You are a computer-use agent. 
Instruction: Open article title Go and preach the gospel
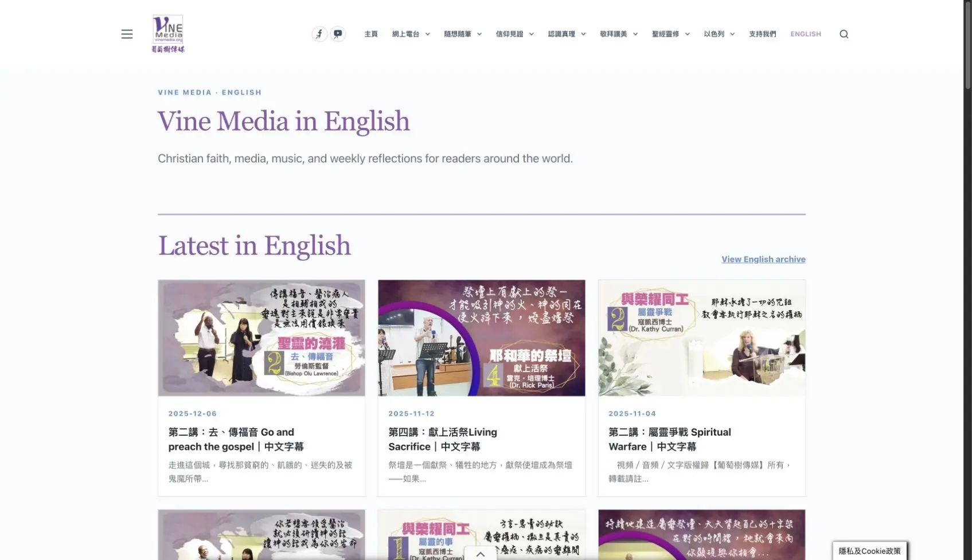(236, 439)
